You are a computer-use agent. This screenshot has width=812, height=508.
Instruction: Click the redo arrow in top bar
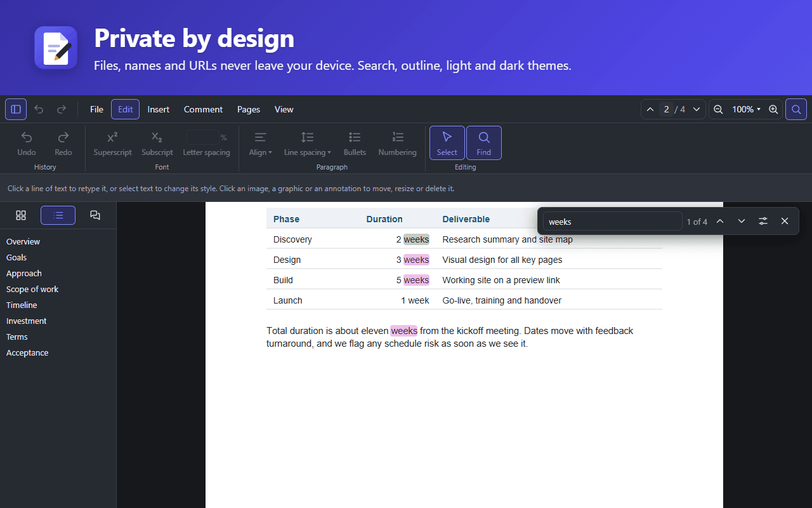click(62, 109)
